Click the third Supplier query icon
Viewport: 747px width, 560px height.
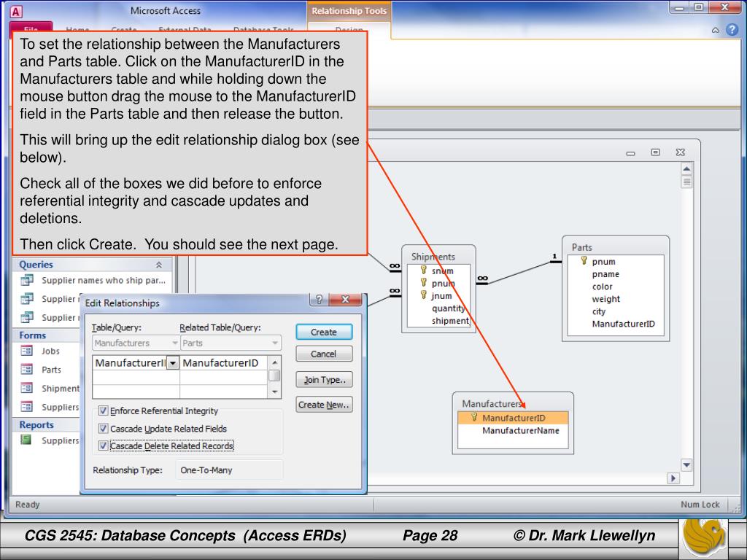point(27,317)
